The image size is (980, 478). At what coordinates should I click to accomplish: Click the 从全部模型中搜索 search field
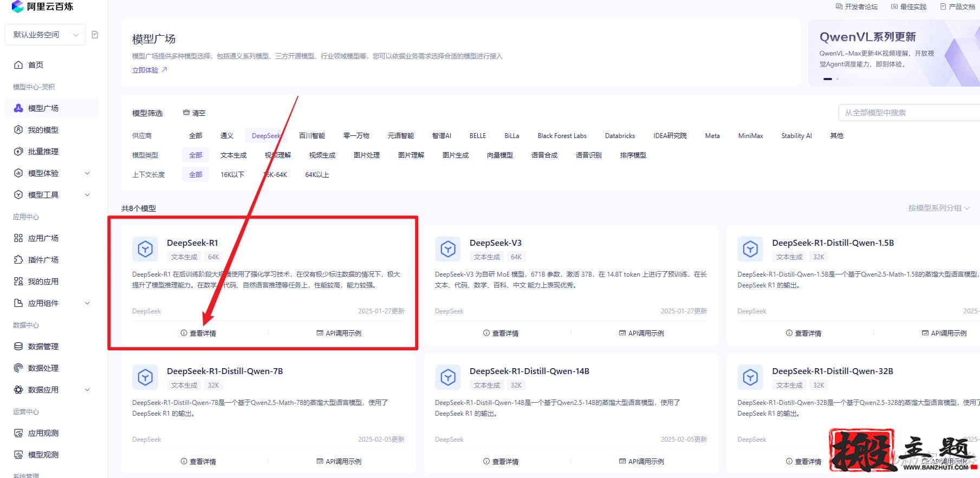tap(909, 113)
